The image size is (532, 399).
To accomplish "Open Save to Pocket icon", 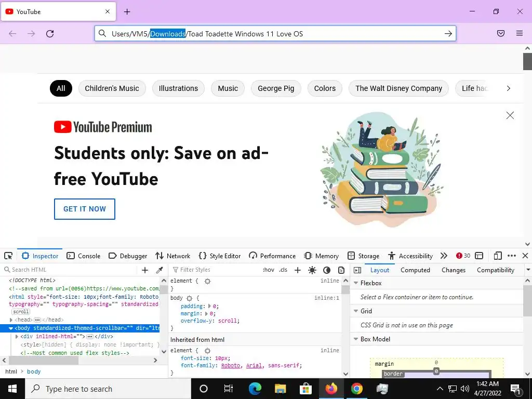I will click(501, 33).
